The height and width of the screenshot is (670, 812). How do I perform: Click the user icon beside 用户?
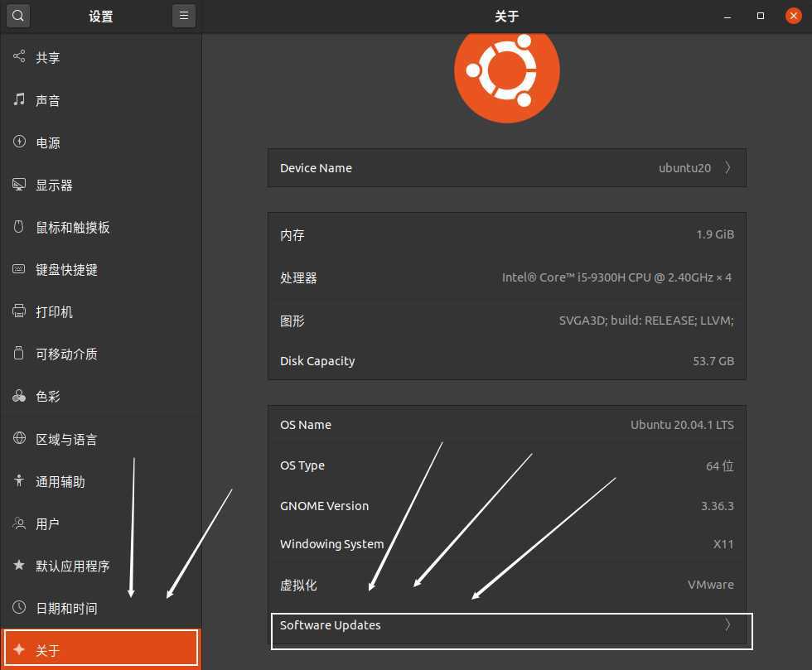point(19,523)
